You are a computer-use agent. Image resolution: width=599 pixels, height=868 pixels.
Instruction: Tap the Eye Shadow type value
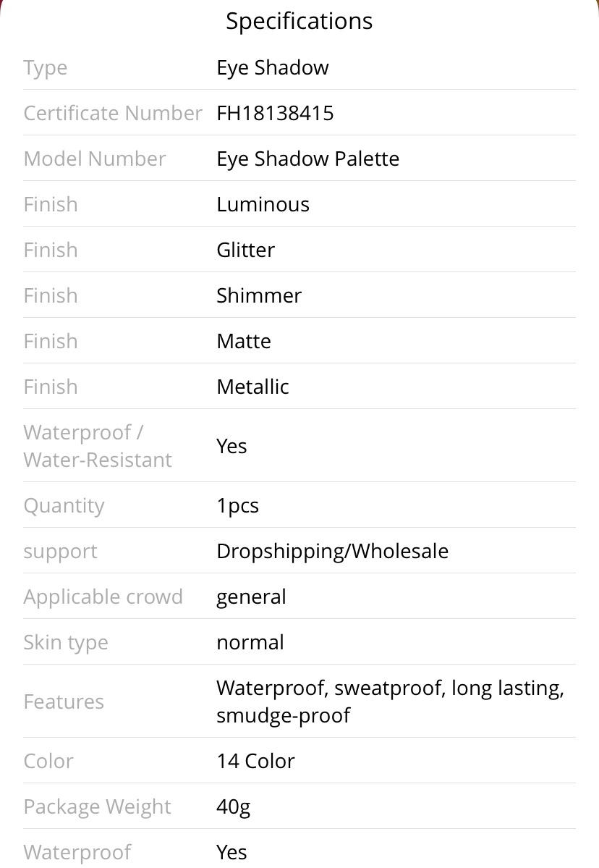coord(273,67)
